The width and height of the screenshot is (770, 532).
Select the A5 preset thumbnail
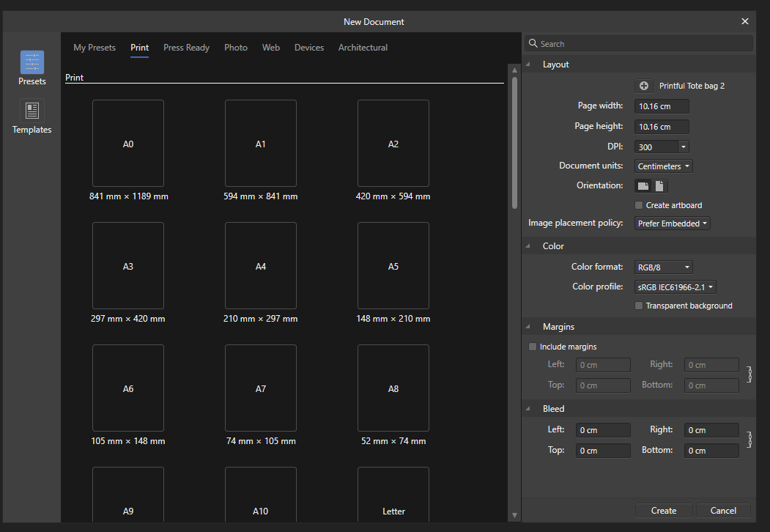click(393, 266)
